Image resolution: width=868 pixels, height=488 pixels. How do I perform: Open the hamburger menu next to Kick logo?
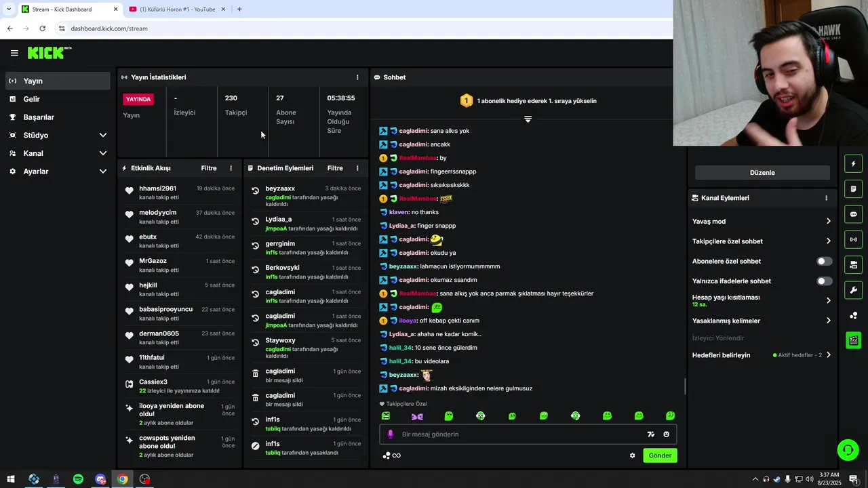coord(14,53)
